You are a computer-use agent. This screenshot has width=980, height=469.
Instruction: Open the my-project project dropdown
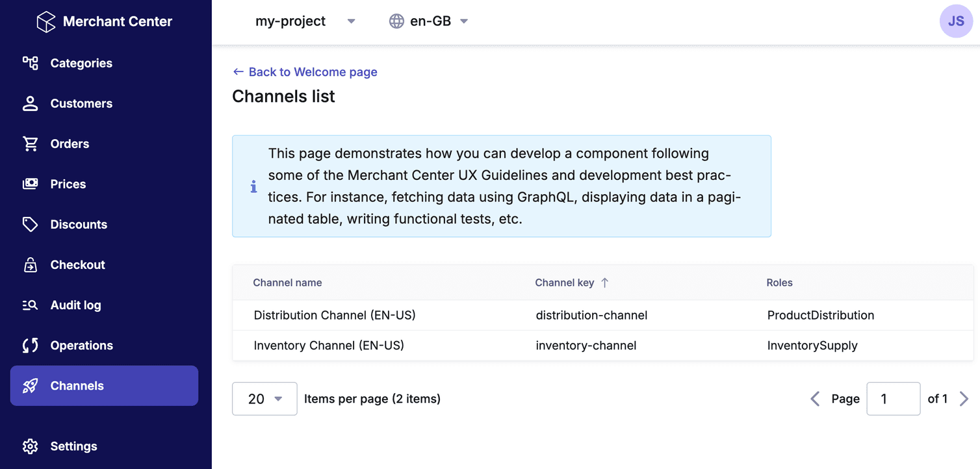(x=305, y=21)
